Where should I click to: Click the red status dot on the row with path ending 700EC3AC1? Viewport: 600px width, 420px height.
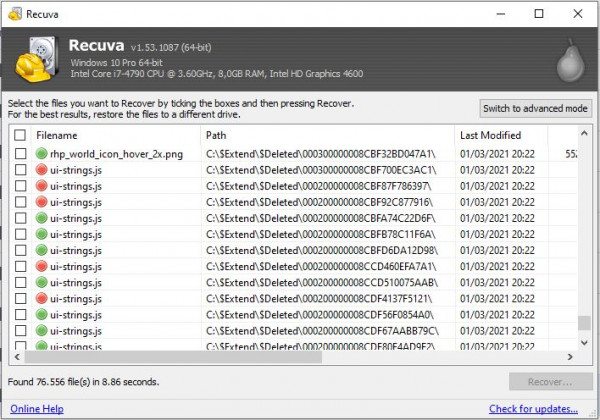click(x=41, y=169)
